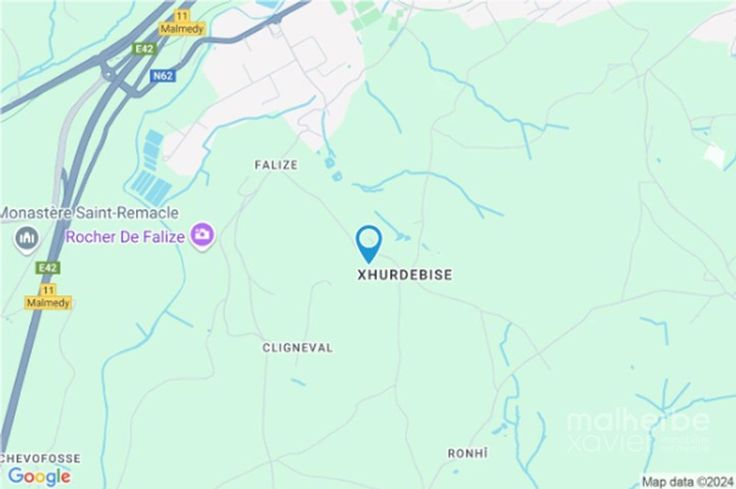Open the Map data ©2024 attribution
The height and width of the screenshot is (489, 736).
pyautogui.click(x=687, y=481)
